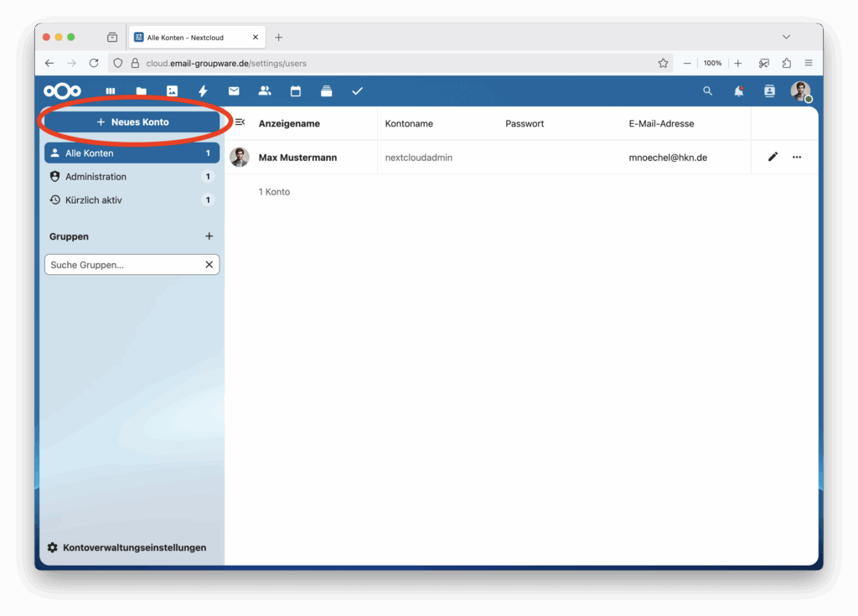
Task: Select Kürzlich aktiv in the sidebar
Action: (x=132, y=199)
